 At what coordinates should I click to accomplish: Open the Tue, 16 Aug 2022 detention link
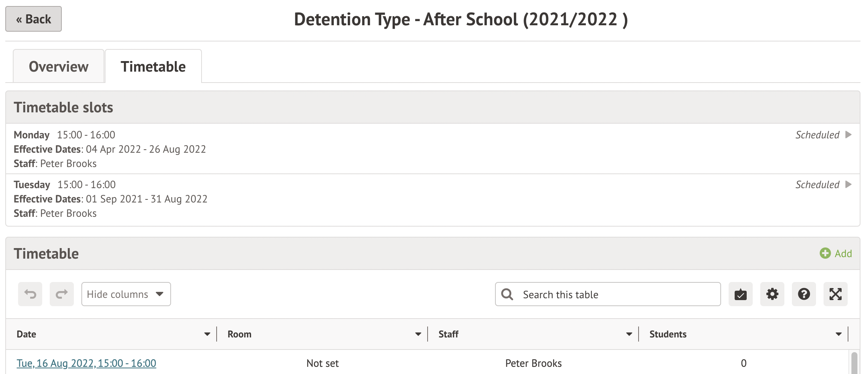(x=86, y=363)
